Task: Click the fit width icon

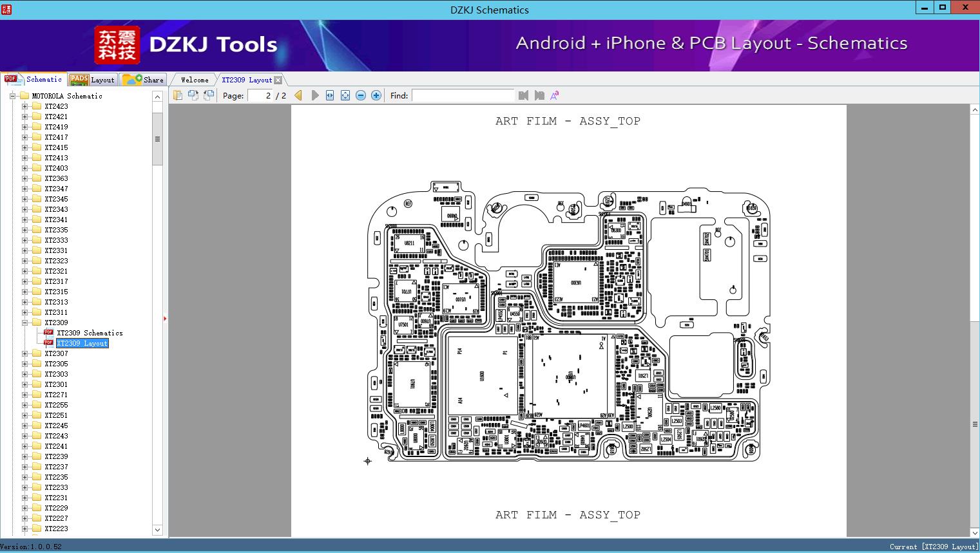Action: coord(330,95)
